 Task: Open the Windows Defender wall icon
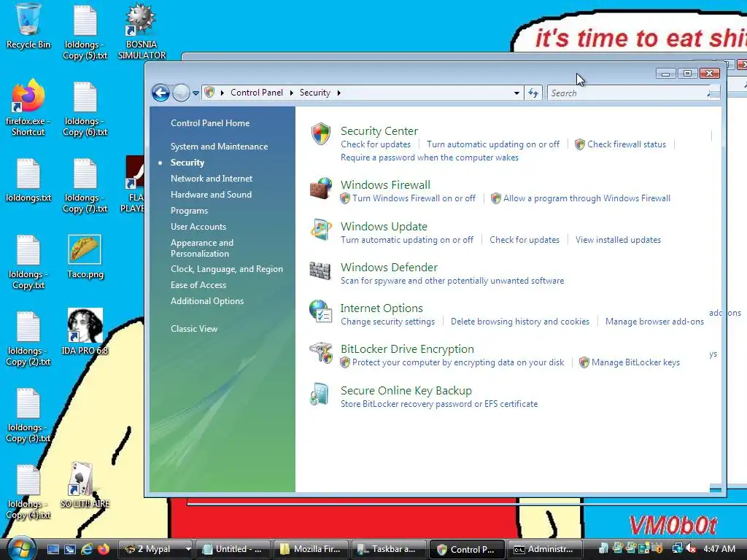pos(320,271)
